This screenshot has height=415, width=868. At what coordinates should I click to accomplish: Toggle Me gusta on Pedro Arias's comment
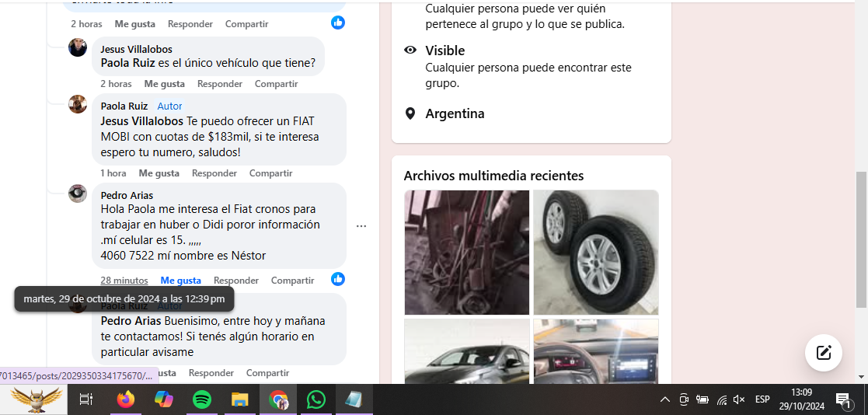[x=180, y=281]
